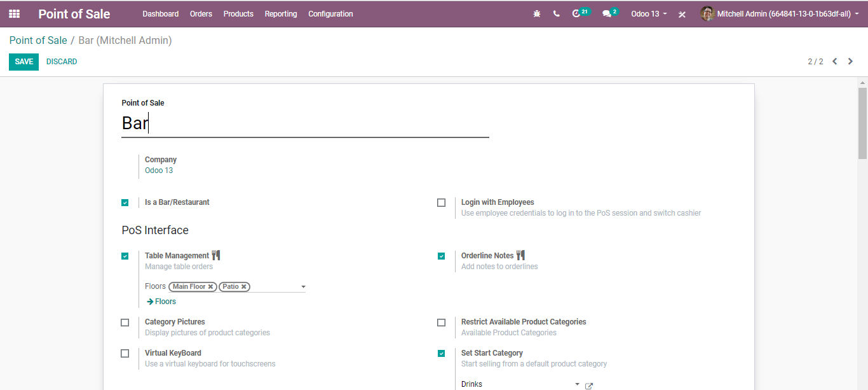
Task: Toggle Table Management checkbox
Action: pyautogui.click(x=125, y=256)
